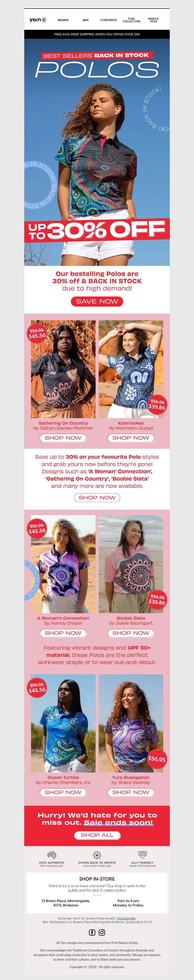This screenshot has height=980, width=194.
Task: Shop Now for the Koorrookee polo
Action: pyautogui.click(x=131, y=438)
